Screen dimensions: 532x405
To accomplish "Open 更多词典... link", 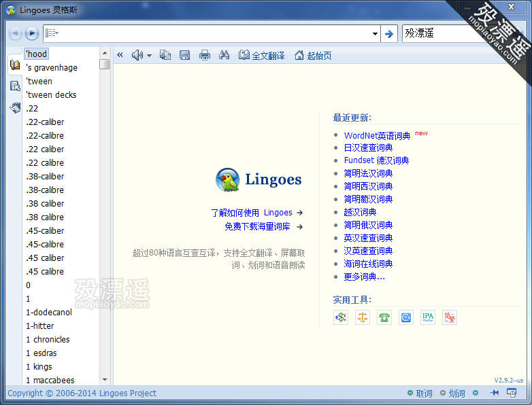I will point(365,277).
